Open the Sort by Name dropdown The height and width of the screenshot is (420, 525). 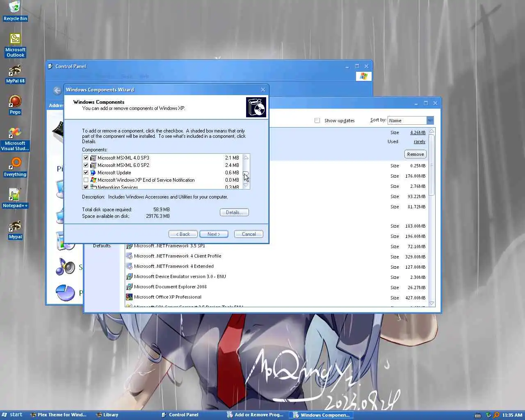(430, 121)
